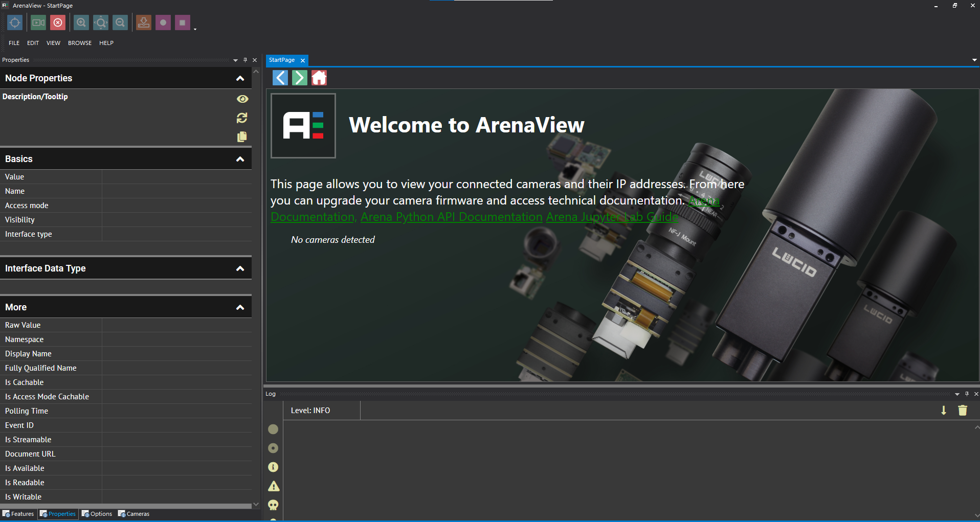Switch to the Properties bottom tab
The width and height of the screenshot is (980, 522).
(x=58, y=514)
